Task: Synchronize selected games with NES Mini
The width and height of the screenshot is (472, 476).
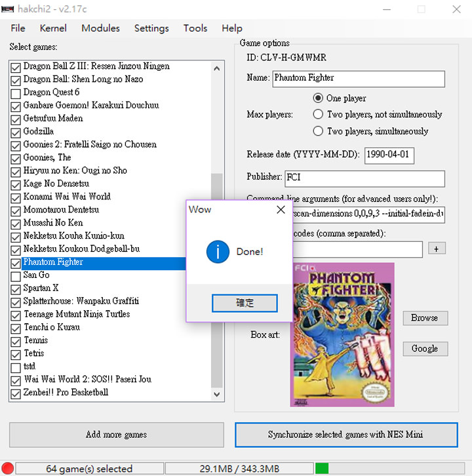Action: [346, 435]
